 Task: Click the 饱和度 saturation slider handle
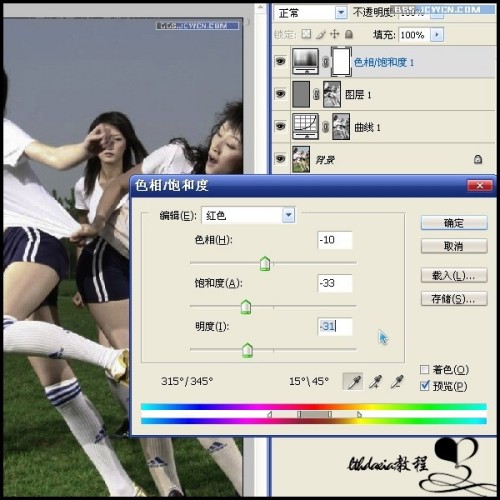(246, 307)
